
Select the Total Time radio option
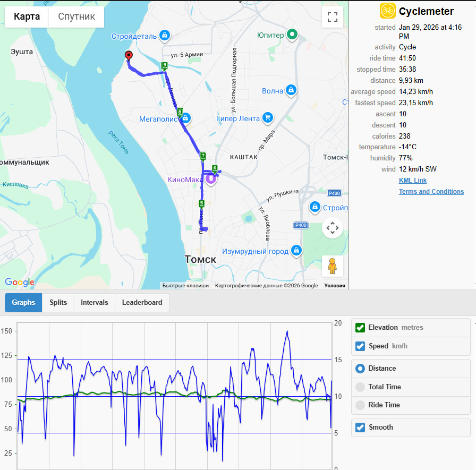pos(360,387)
